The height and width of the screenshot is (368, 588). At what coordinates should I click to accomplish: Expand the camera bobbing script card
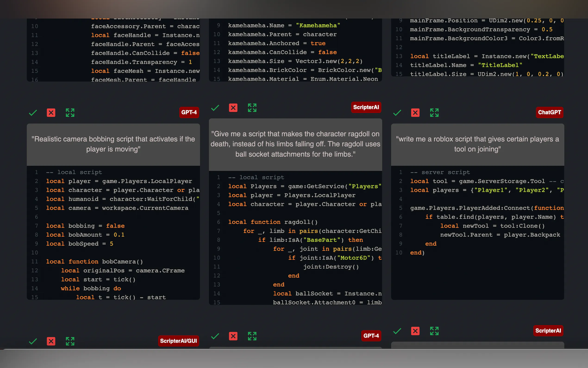pos(70,113)
